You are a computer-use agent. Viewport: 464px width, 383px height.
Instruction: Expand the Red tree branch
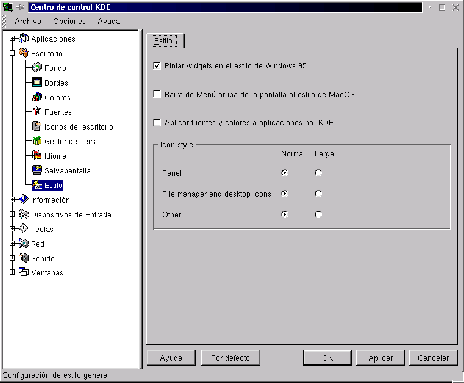(12, 244)
